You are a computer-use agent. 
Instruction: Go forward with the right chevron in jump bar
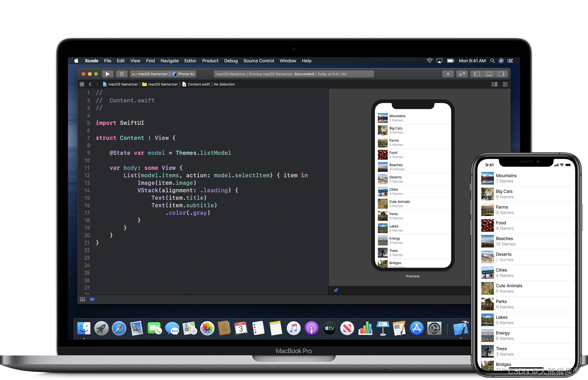pos(97,84)
